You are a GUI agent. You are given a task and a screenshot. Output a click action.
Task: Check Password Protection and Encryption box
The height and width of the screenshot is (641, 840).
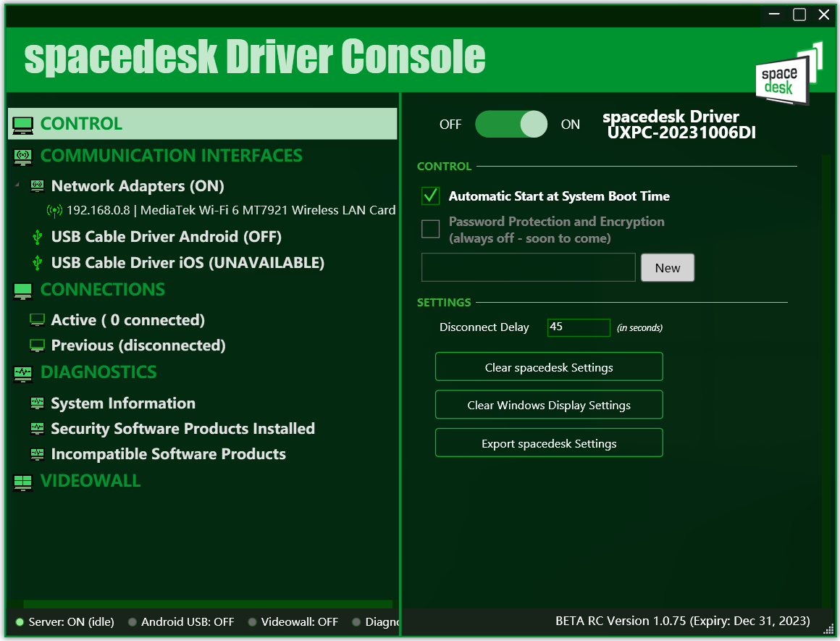(431, 230)
